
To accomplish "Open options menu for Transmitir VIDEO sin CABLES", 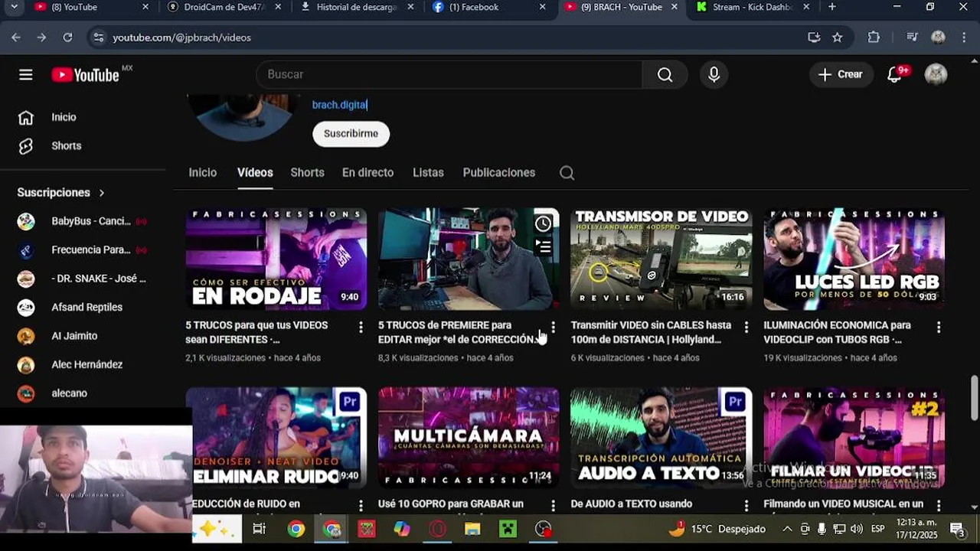I will pyautogui.click(x=746, y=327).
